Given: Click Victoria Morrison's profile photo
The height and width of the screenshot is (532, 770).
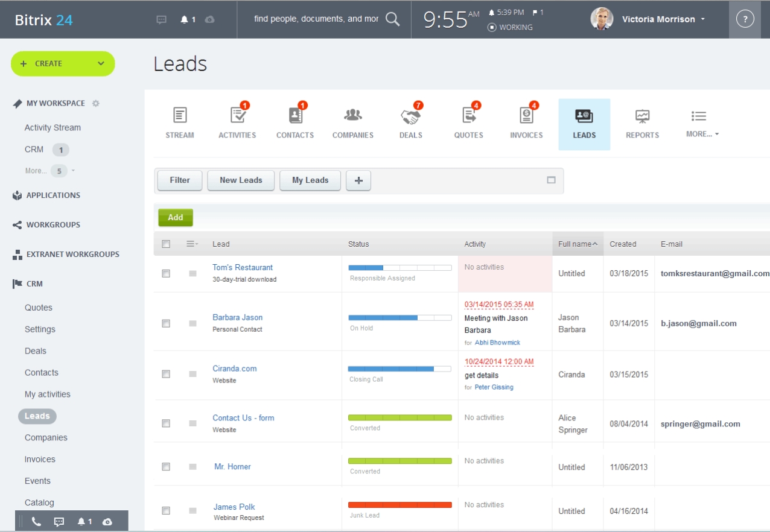Looking at the screenshot, I should click(602, 19).
